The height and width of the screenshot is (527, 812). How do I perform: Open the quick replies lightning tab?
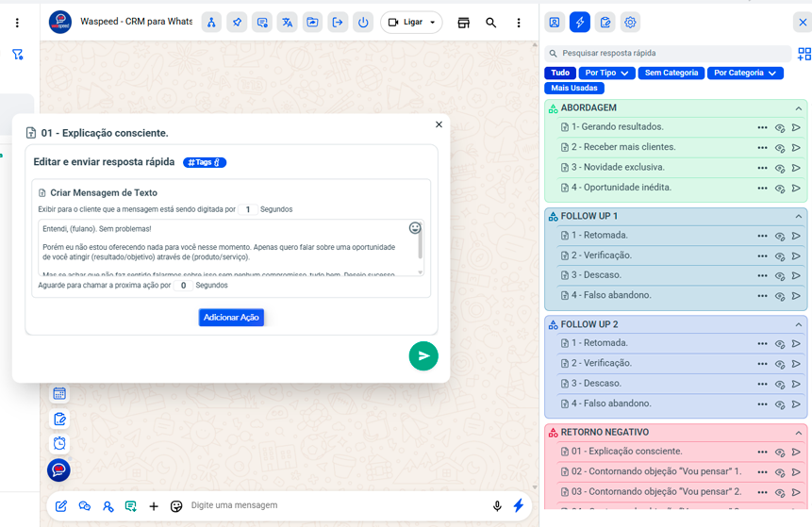[x=580, y=23]
